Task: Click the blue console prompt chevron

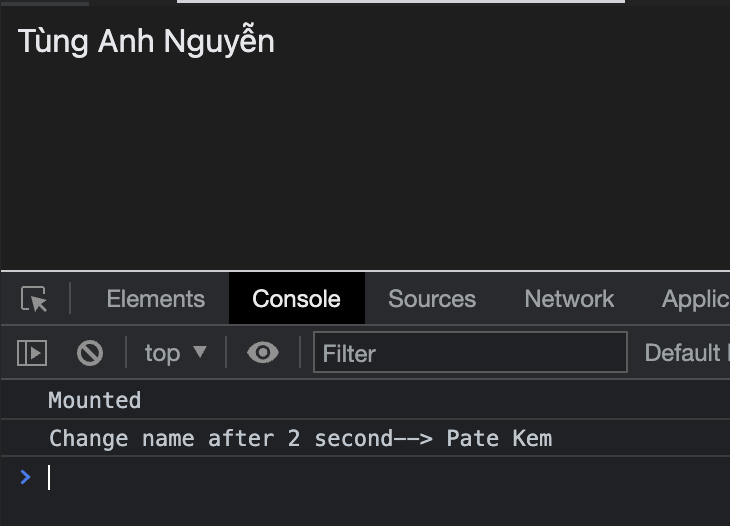Action: click(26, 477)
